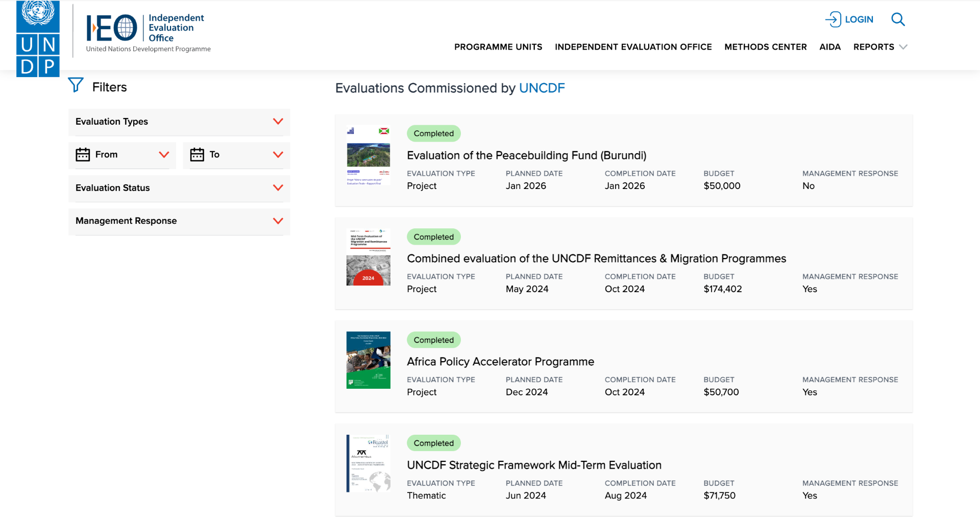The width and height of the screenshot is (980, 519).
Task: Open the AIDA menu item
Action: [830, 47]
